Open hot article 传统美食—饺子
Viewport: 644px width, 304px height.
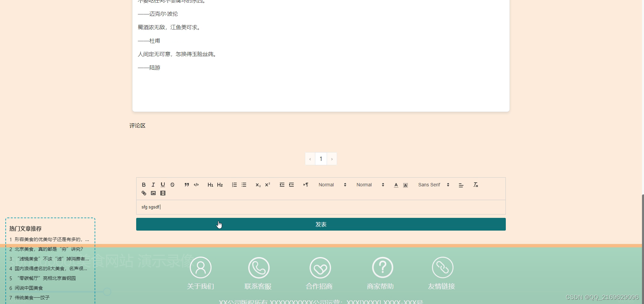tap(30, 298)
